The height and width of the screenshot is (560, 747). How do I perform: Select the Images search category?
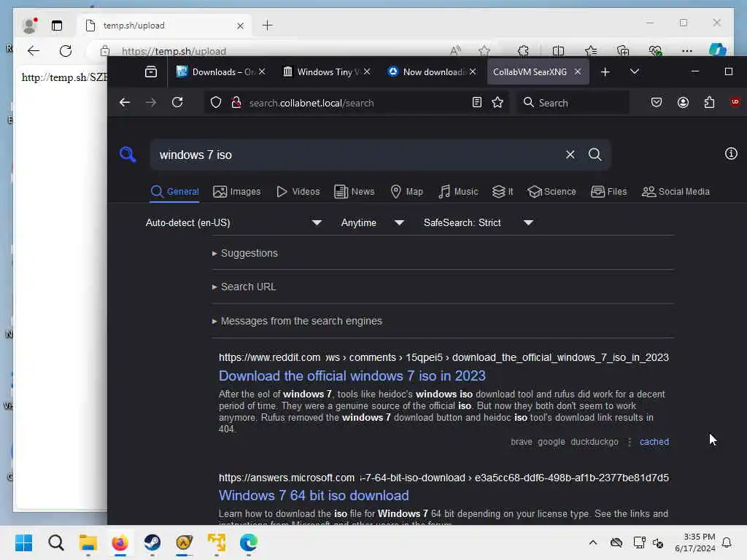[x=237, y=192]
